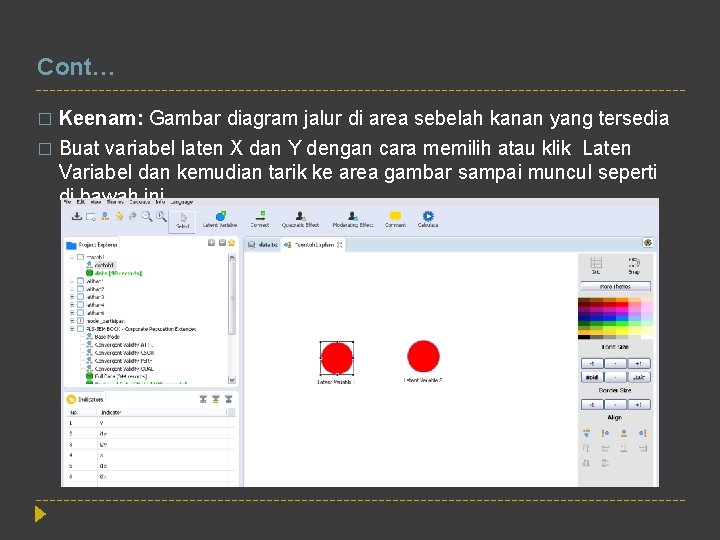Click the yellow tag icon in toolbar
This screenshot has height=540, width=720.
(119, 216)
